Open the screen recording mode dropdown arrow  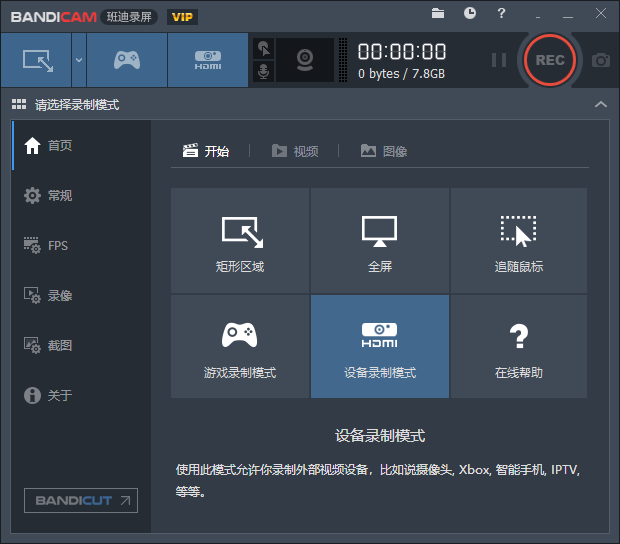coord(79,60)
